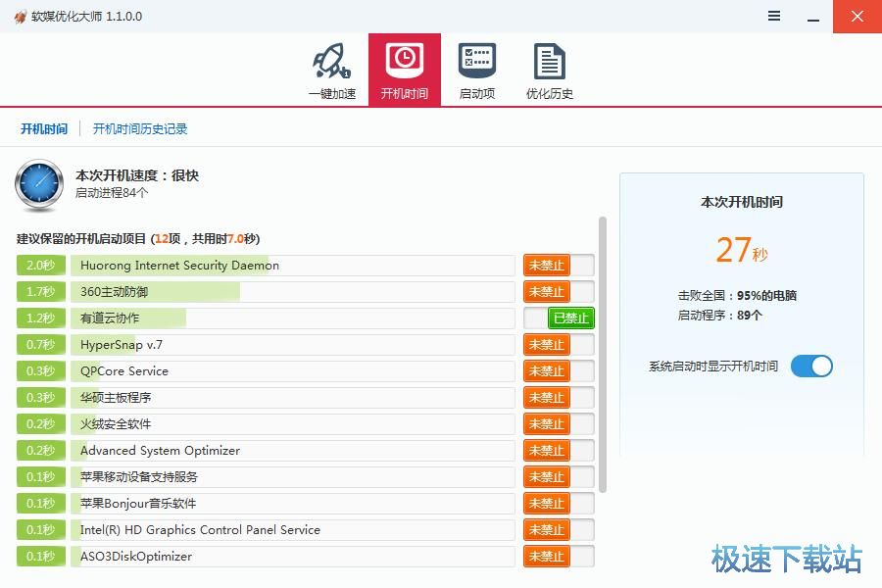This screenshot has height=588, width=882.
Task: Disable HyperSnap v.7 startup switch
Action: [x=559, y=344]
